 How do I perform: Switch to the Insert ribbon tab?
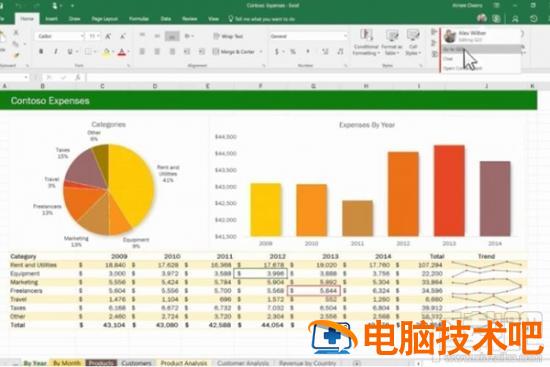coord(52,19)
